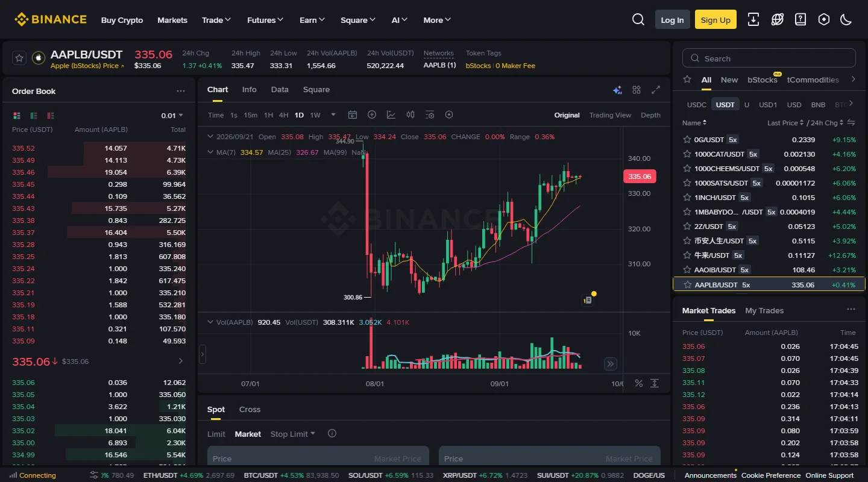
Task: Select the Cross margin tab
Action: tap(250, 409)
